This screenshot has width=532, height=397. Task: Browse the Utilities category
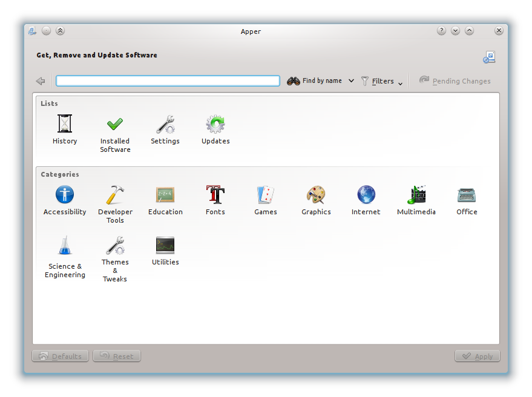point(165,251)
